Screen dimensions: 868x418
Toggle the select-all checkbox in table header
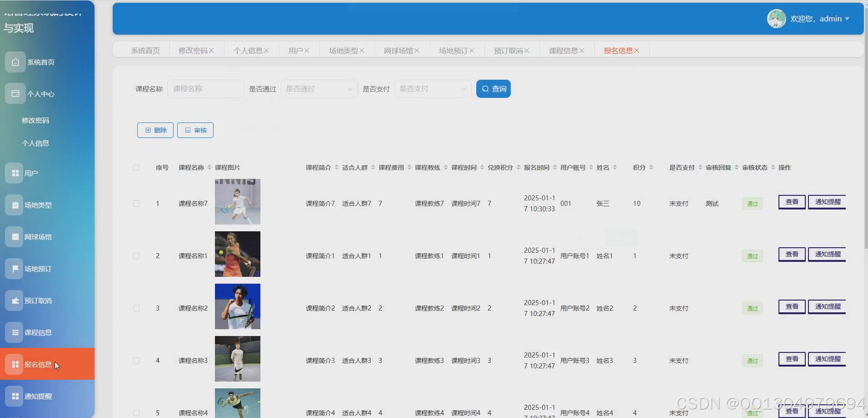(136, 168)
